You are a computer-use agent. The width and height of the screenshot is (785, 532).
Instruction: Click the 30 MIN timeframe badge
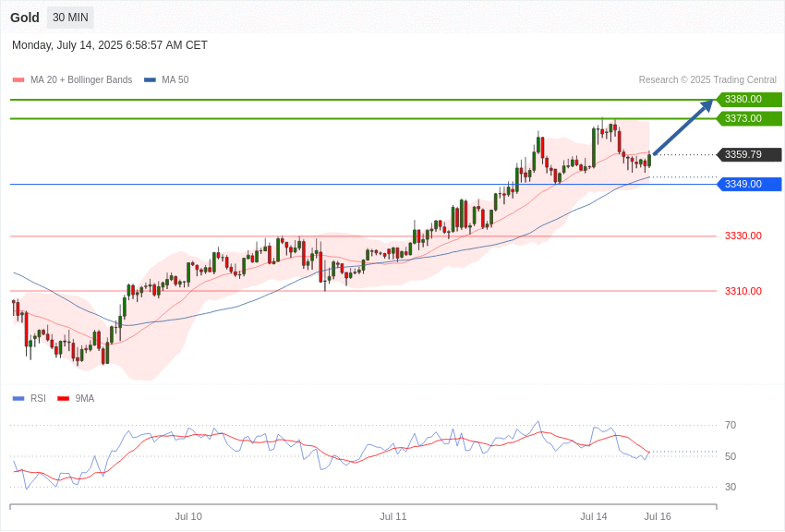click(x=70, y=18)
